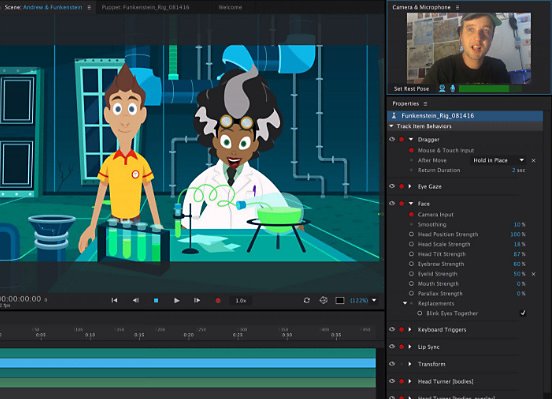Click the webcam preview thumbnail
This screenshot has height=399, width=552.
click(469, 48)
